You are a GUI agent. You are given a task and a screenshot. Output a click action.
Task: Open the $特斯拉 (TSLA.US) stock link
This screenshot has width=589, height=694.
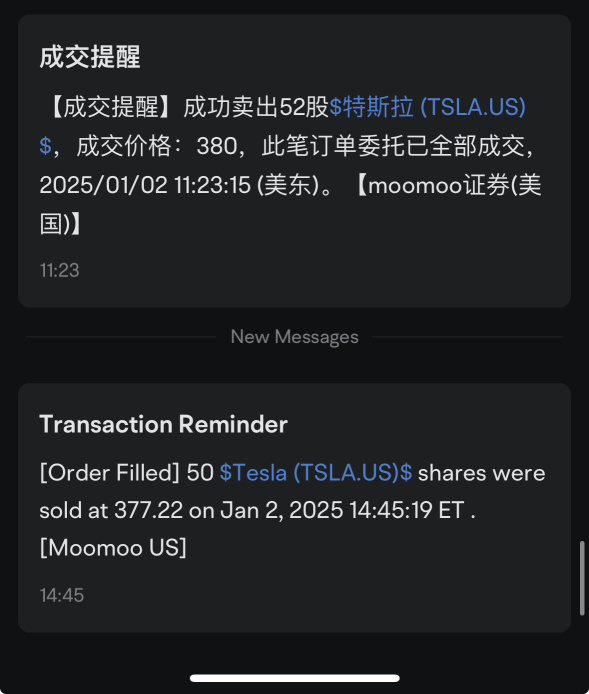(x=427, y=107)
